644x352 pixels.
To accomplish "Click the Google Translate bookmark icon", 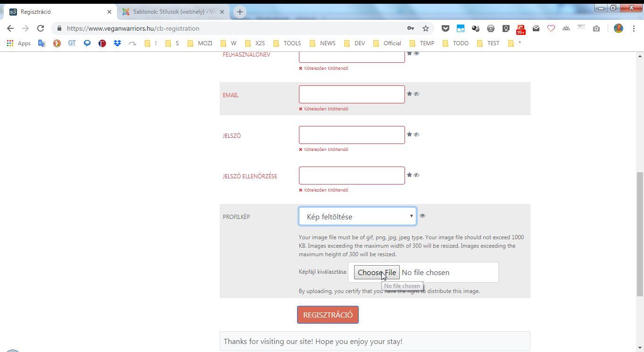I will point(42,43).
